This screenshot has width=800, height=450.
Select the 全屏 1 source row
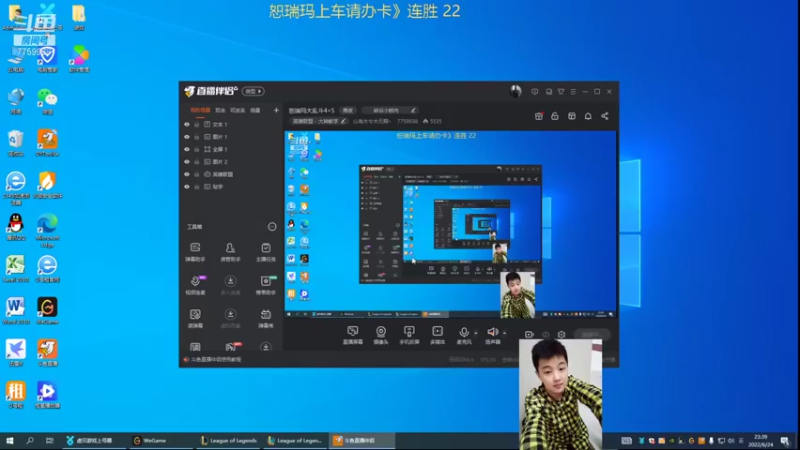tap(232, 149)
